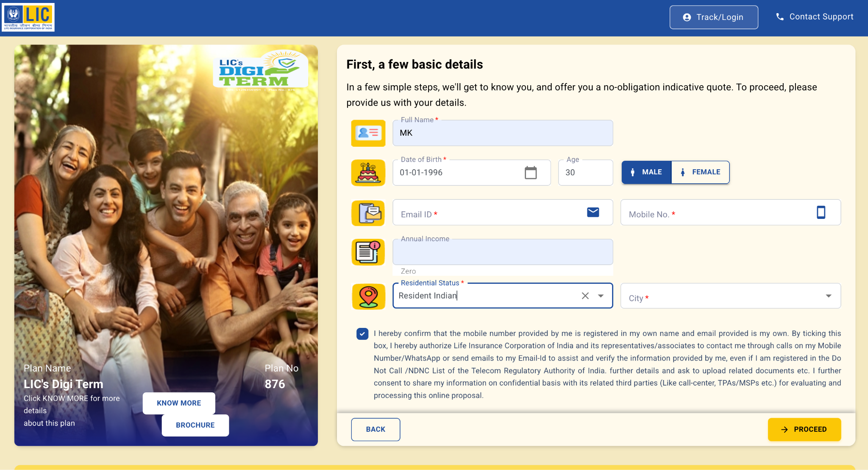868x470 pixels.
Task: Click the location pin icon beside Residential Status
Action: point(368,296)
